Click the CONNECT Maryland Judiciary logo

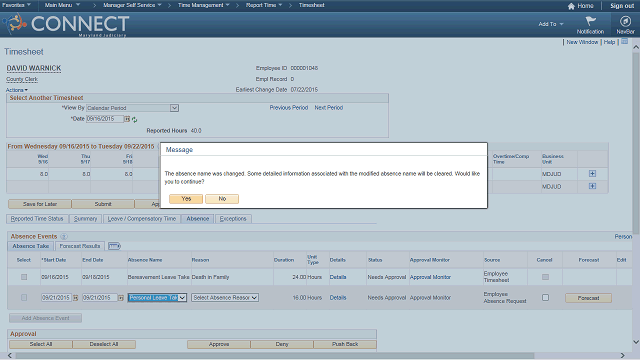[67, 24]
